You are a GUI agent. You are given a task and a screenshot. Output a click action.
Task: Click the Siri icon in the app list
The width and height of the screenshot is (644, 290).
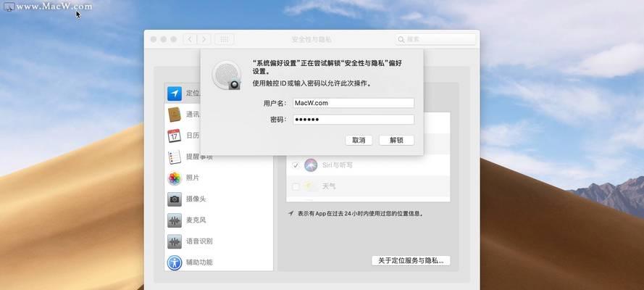click(x=311, y=165)
